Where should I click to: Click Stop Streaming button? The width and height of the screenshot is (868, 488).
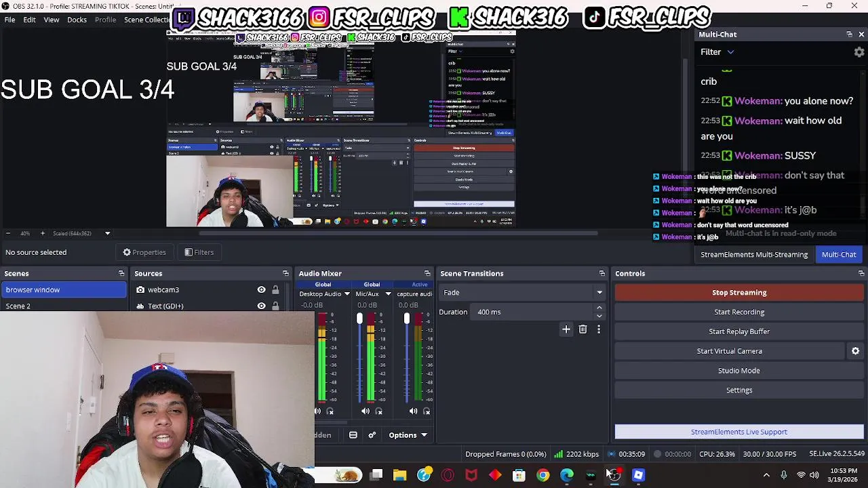point(739,293)
